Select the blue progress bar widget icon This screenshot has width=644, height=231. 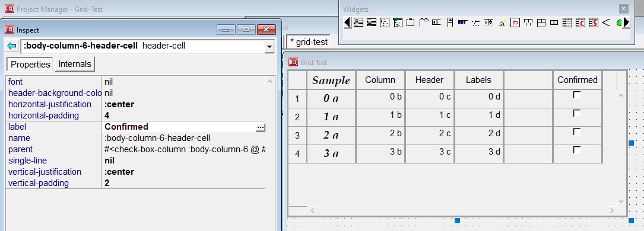(463, 23)
